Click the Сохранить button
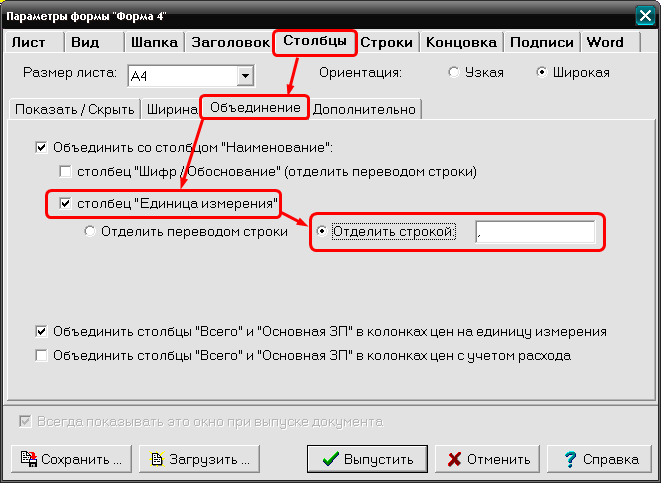The image size is (661, 483). click(x=71, y=459)
